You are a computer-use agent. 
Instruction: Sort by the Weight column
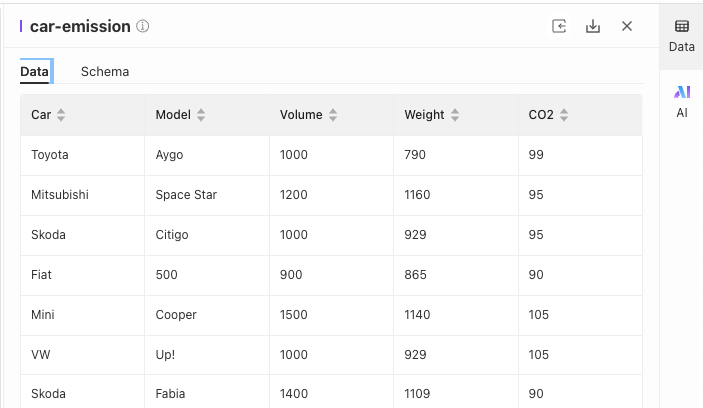pos(455,115)
